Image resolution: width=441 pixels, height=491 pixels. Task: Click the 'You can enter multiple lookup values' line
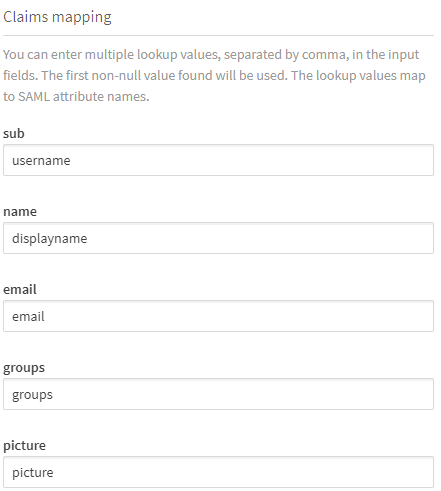211,55
